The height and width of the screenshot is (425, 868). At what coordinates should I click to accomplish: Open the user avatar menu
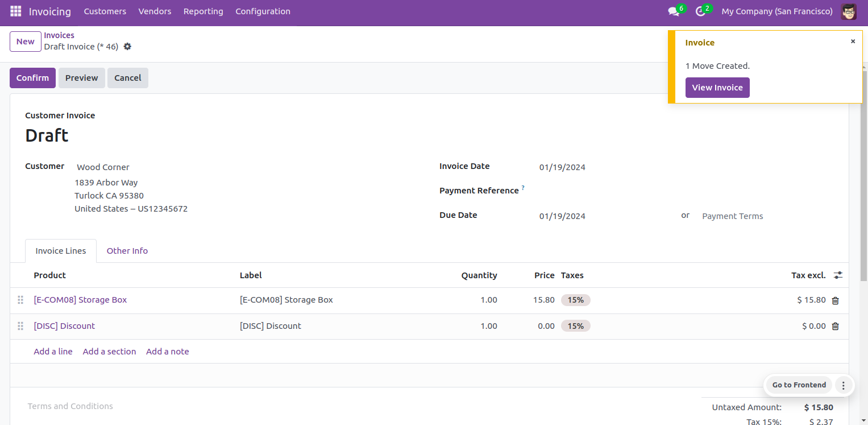[x=849, y=11]
